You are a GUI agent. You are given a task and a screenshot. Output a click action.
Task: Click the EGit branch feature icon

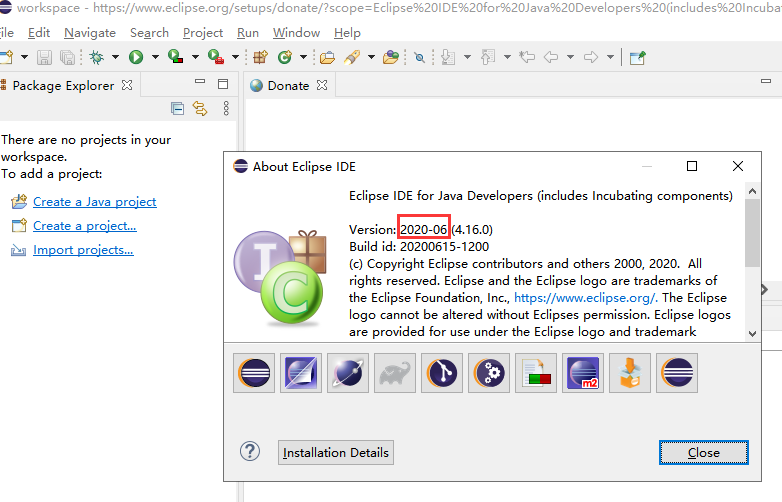(442, 373)
